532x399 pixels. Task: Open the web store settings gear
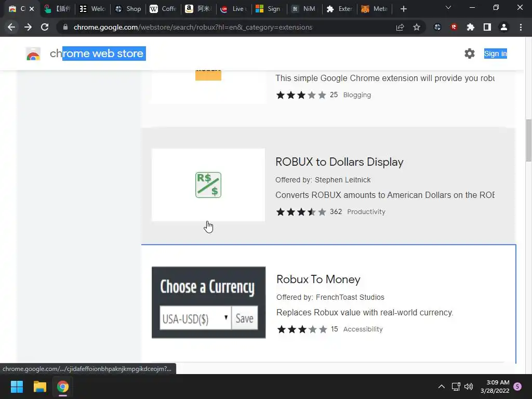470,54
